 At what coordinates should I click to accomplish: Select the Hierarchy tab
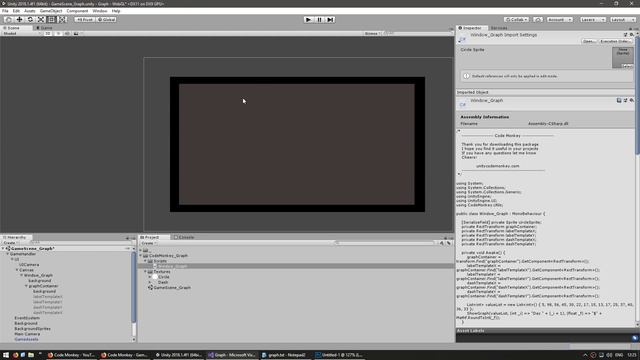point(15,237)
